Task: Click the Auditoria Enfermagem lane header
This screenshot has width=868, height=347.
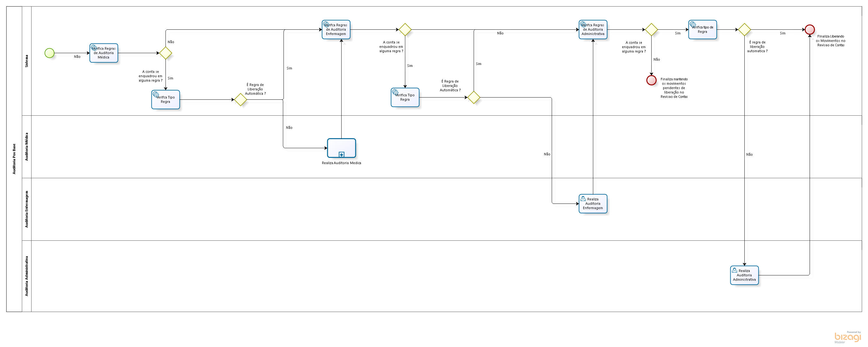Action: [27, 209]
